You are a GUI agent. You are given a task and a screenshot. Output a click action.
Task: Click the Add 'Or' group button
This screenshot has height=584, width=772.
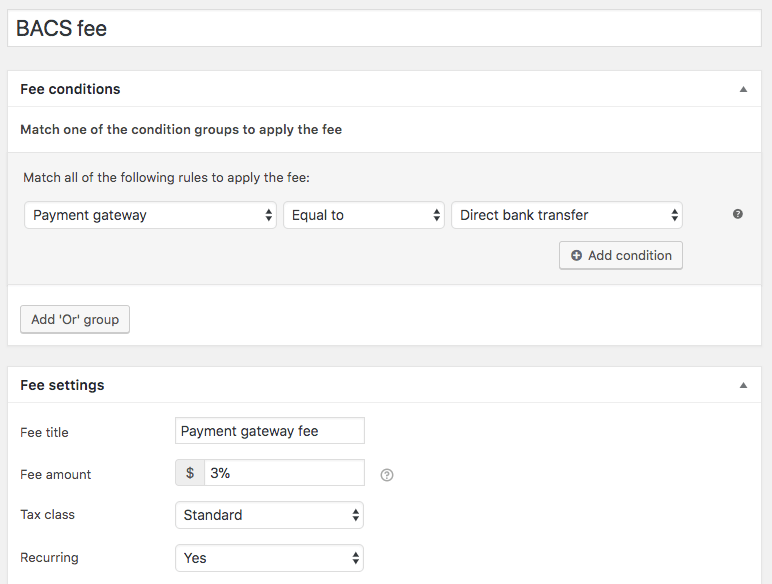[75, 320]
